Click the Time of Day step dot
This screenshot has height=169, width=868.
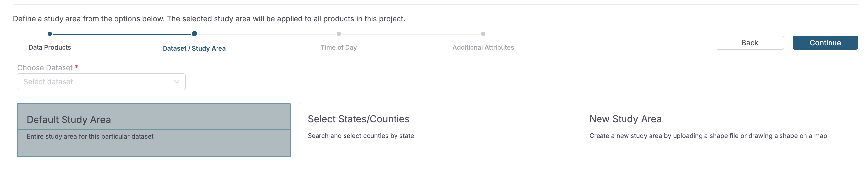pyautogui.click(x=339, y=34)
